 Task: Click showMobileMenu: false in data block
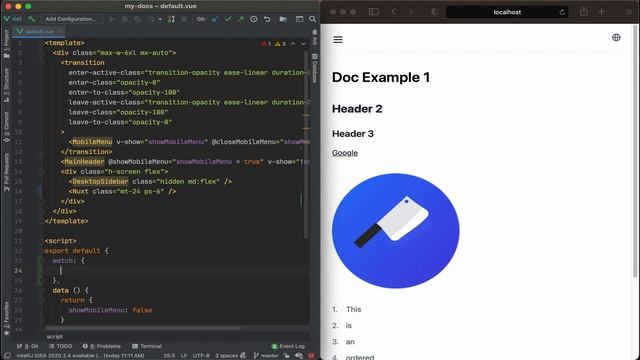110,310
